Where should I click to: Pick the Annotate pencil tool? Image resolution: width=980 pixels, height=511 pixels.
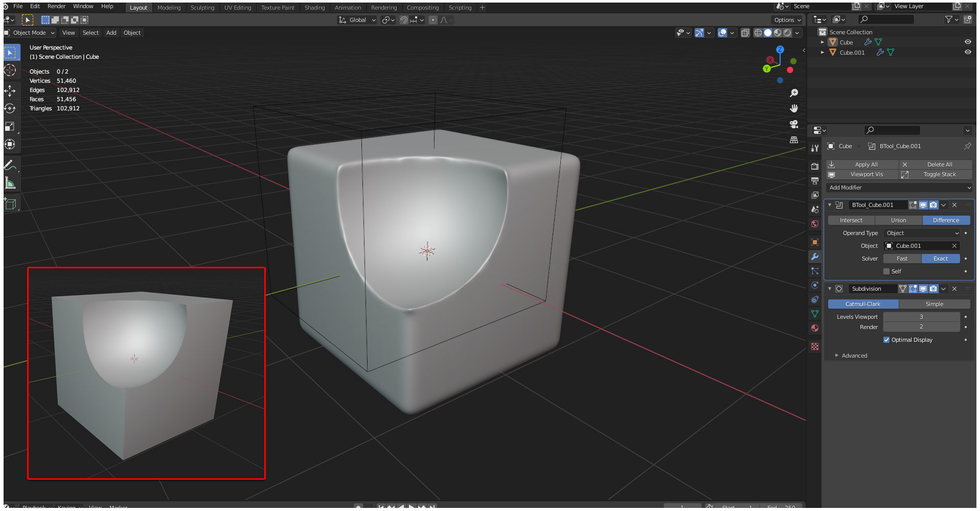10,165
